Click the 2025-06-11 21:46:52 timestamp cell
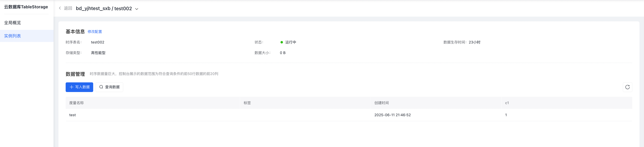Screen dimensions: 644x147 [x=393, y=115]
